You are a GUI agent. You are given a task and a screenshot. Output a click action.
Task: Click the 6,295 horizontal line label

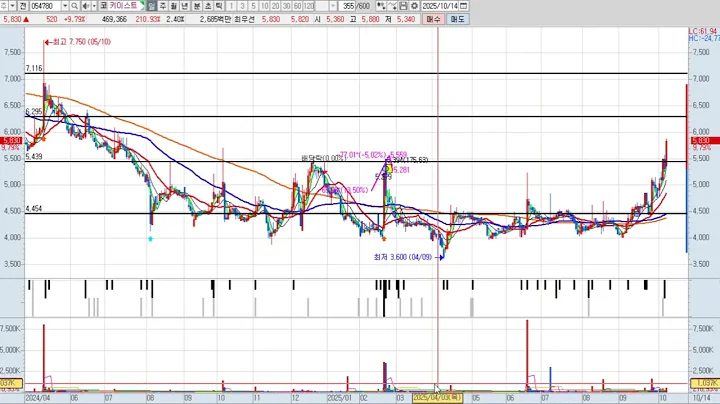tap(34, 112)
